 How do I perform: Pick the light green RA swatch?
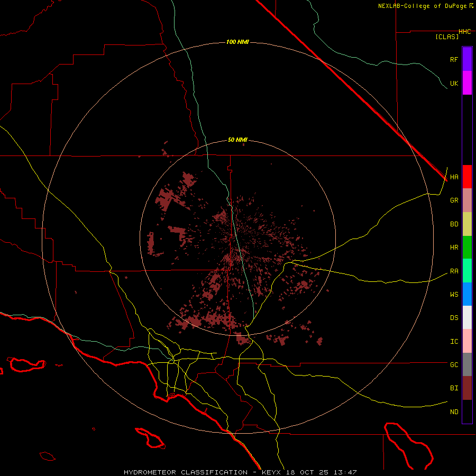[x=467, y=271]
